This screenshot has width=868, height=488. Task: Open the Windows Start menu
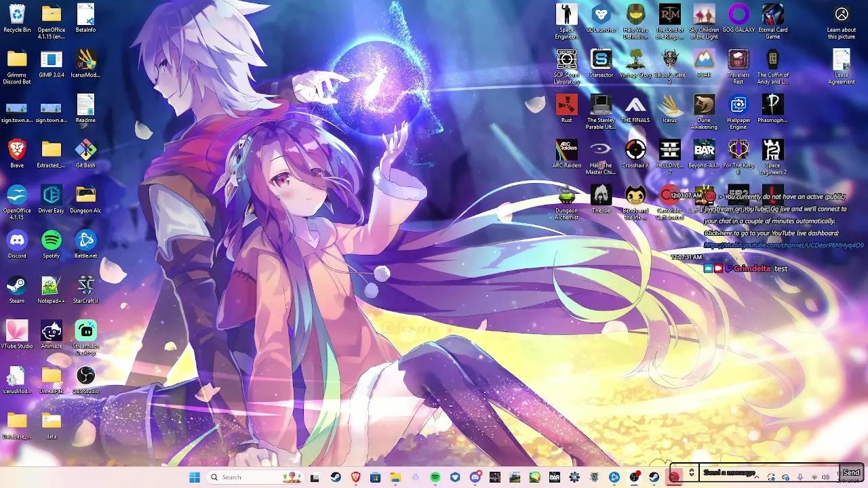pos(195,477)
